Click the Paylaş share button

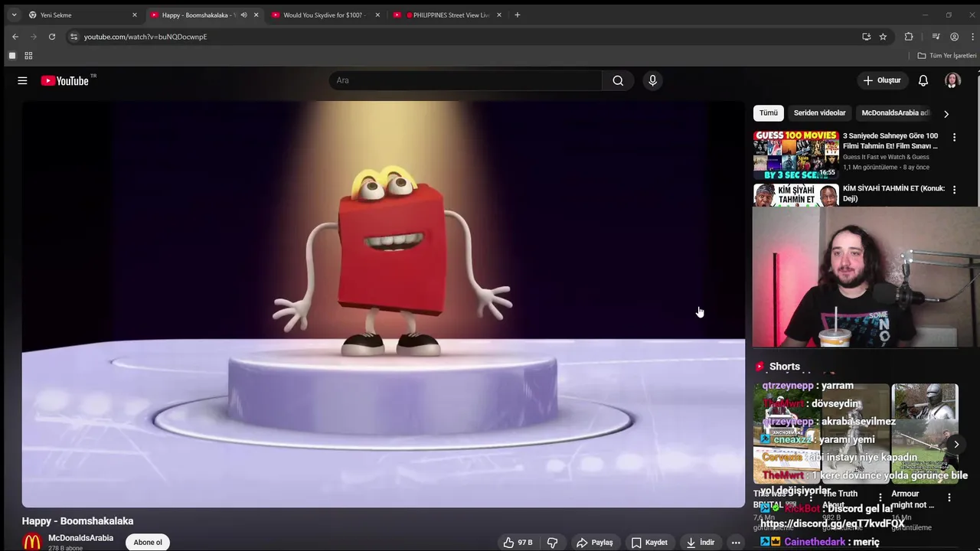pyautogui.click(x=595, y=543)
